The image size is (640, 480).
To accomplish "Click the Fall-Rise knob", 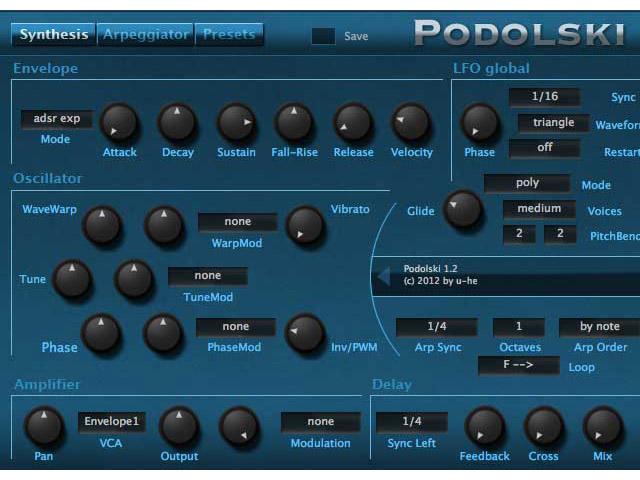I will pyautogui.click(x=294, y=122).
